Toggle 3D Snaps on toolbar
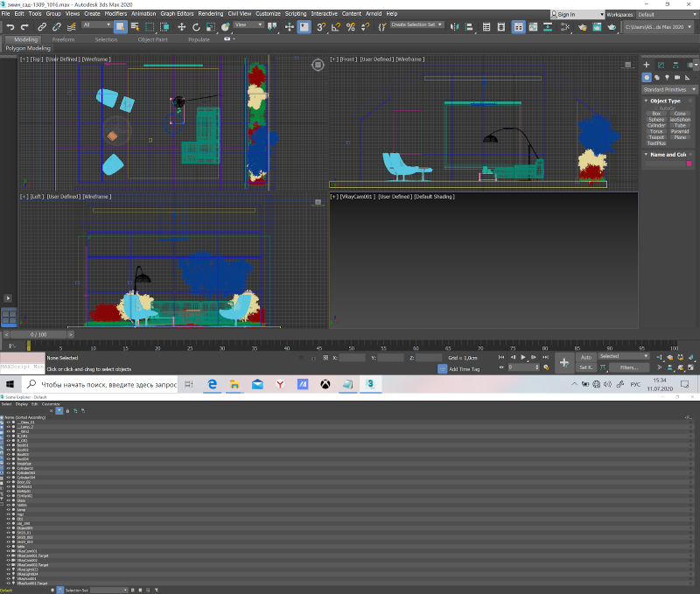700x594 pixels. pos(321,27)
